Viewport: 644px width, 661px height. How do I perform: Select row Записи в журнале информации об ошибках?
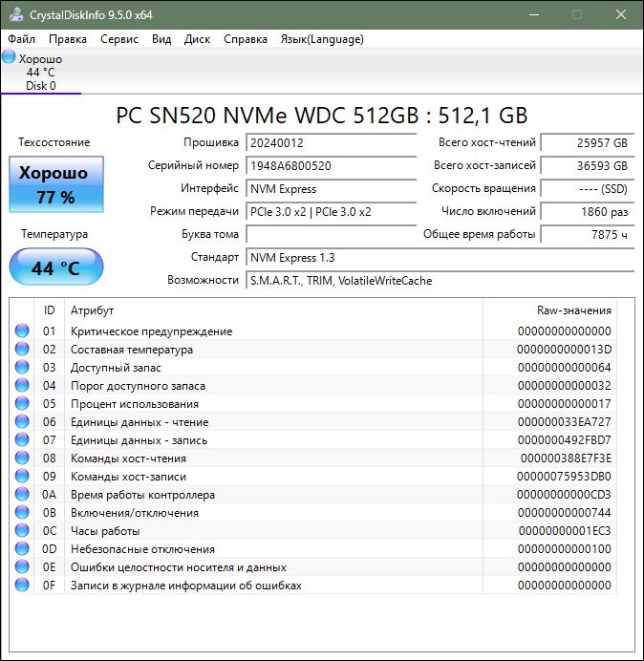313,585
